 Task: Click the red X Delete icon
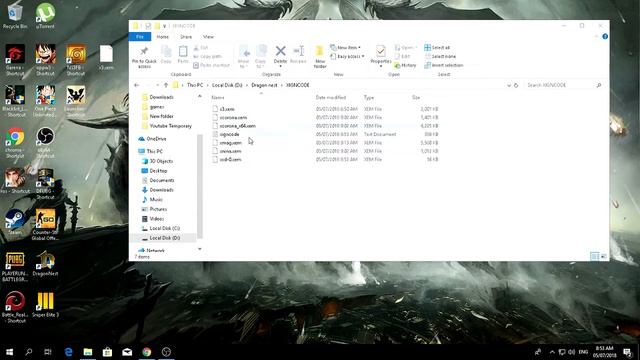(280, 51)
